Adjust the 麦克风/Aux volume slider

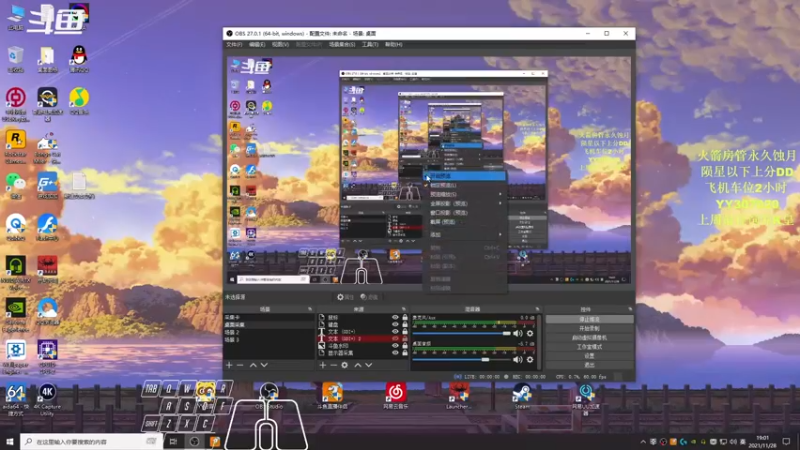(461, 334)
